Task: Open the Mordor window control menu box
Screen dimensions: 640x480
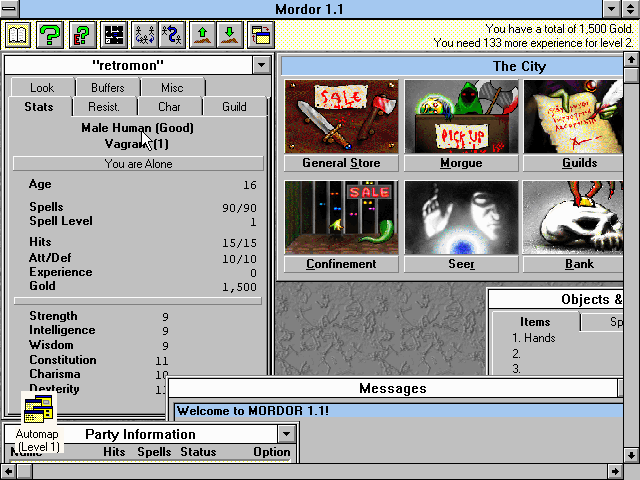Action: [9, 9]
